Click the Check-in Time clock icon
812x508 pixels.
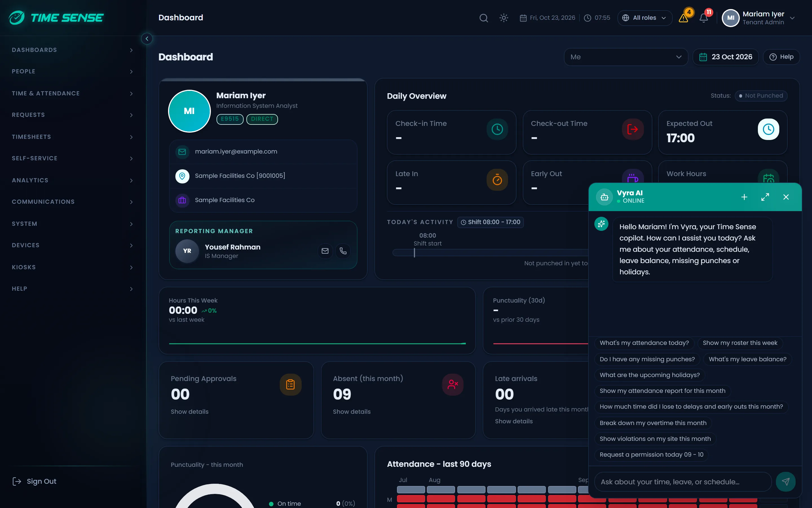(497, 129)
